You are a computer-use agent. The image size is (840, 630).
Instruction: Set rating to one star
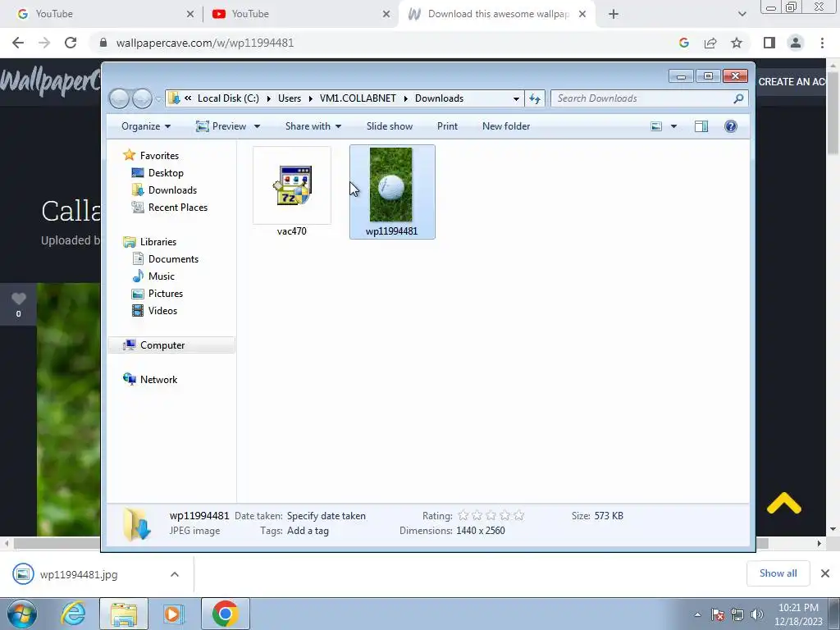(x=463, y=516)
